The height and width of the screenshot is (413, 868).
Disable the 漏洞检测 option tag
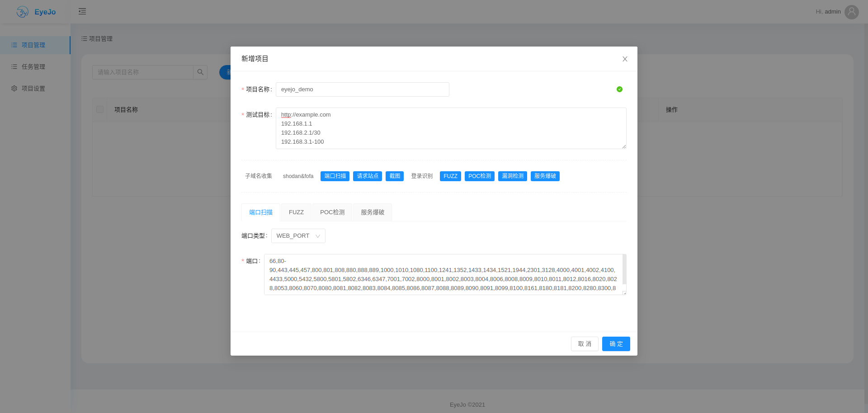coord(513,176)
